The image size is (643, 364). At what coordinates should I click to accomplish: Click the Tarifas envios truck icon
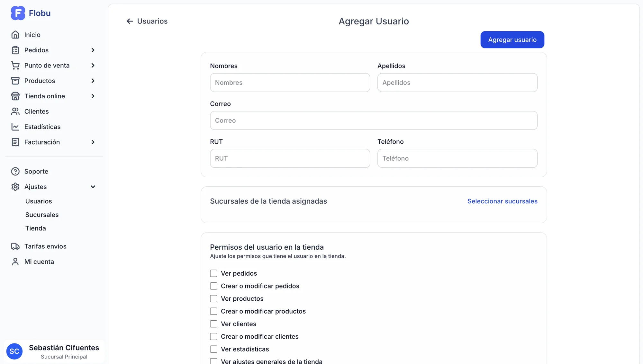tap(15, 246)
